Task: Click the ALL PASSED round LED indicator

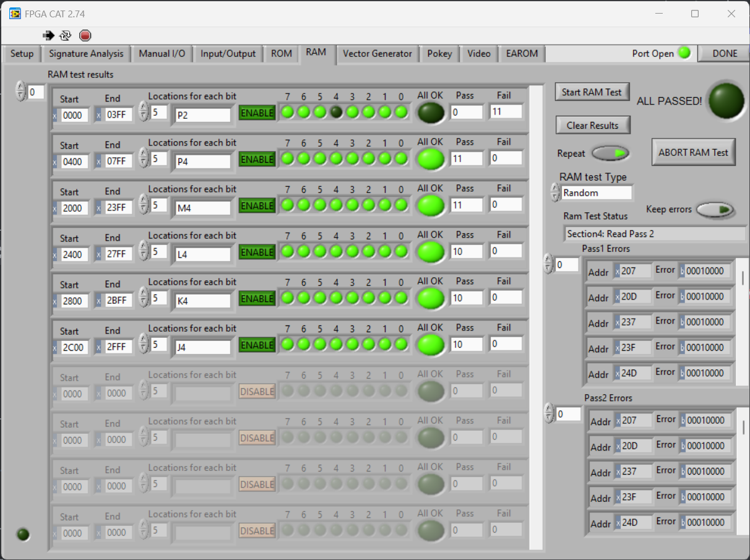Action: click(726, 100)
